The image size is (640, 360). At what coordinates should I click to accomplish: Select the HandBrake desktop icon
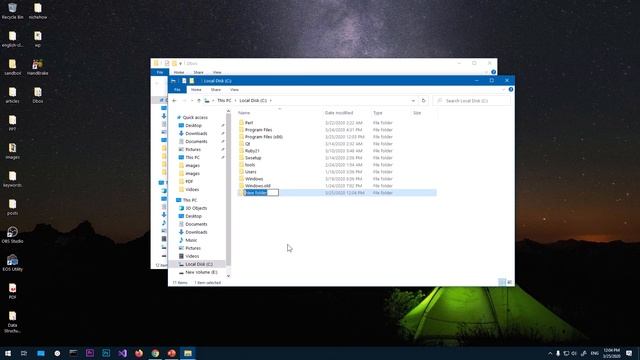point(38,67)
